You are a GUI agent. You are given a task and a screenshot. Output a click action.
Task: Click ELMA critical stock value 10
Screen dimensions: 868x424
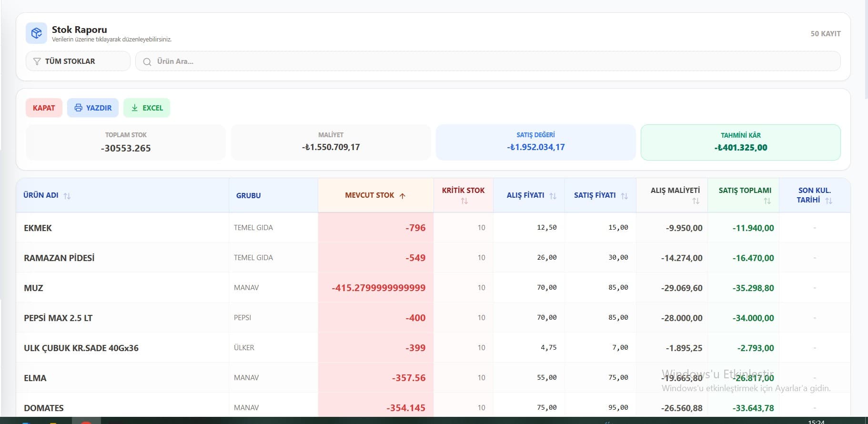point(482,378)
